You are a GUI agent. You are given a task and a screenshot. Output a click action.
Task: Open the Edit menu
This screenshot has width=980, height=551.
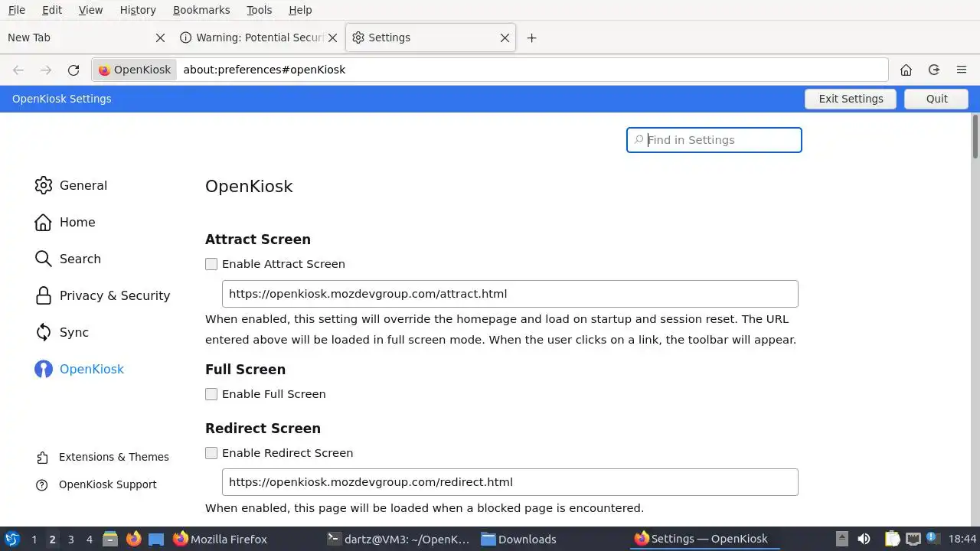click(x=52, y=10)
